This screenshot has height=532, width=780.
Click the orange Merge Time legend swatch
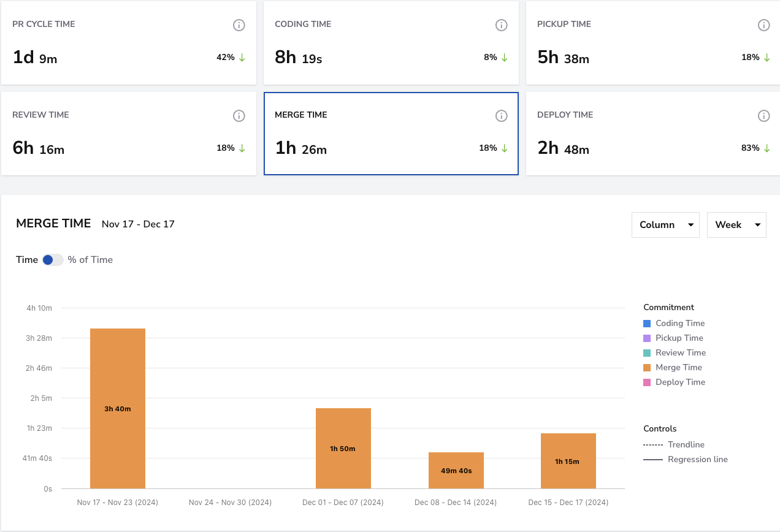pyautogui.click(x=647, y=367)
